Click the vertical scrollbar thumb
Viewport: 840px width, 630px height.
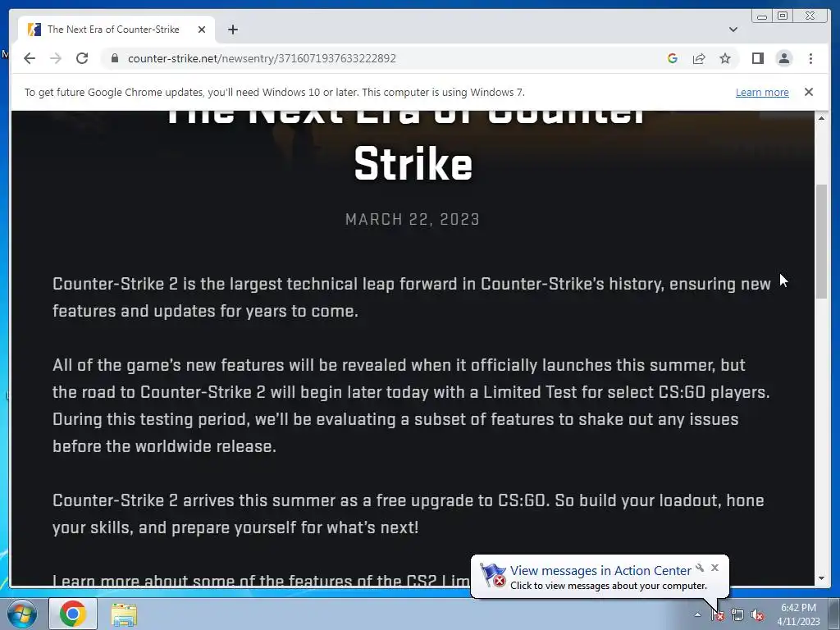click(x=821, y=242)
